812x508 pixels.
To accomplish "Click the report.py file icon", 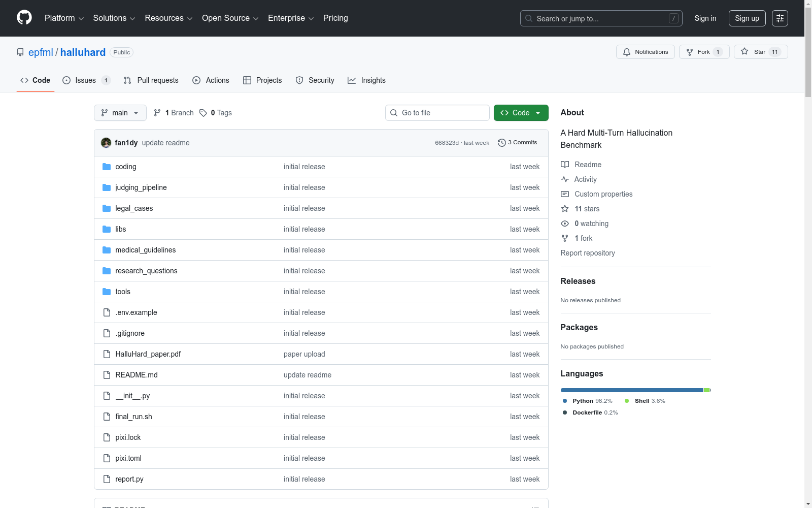I will click(x=107, y=479).
